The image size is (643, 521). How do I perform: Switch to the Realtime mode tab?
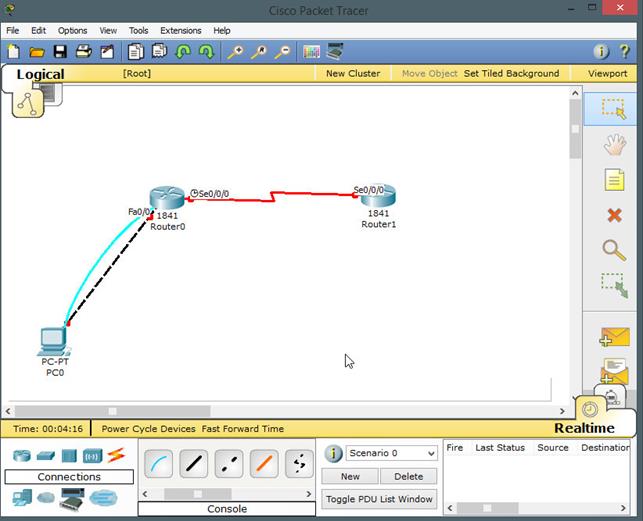click(x=584, y=428)
